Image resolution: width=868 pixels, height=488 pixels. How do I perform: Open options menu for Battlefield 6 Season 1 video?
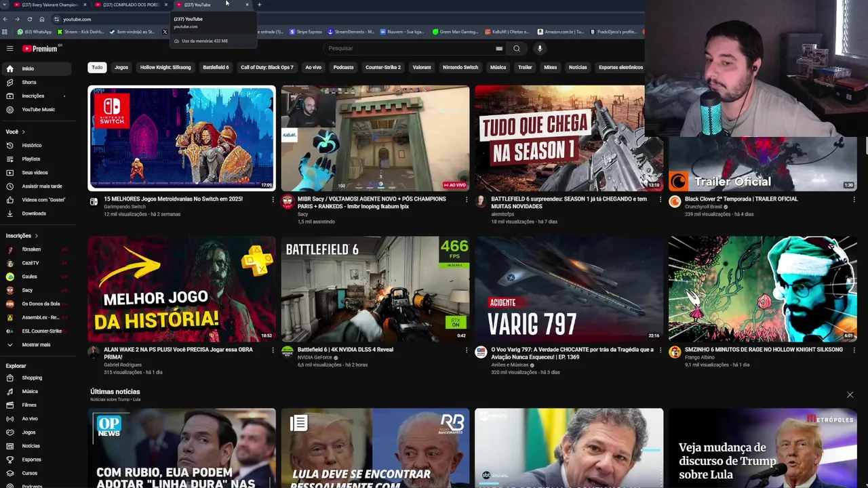(660, 199)
